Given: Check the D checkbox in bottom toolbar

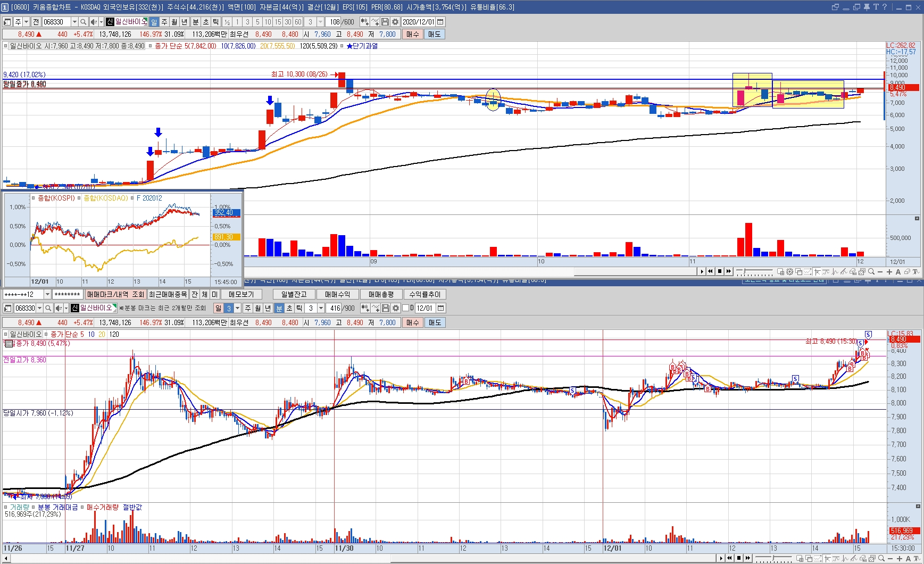Looking at the screenshot, I should [405, 308].
